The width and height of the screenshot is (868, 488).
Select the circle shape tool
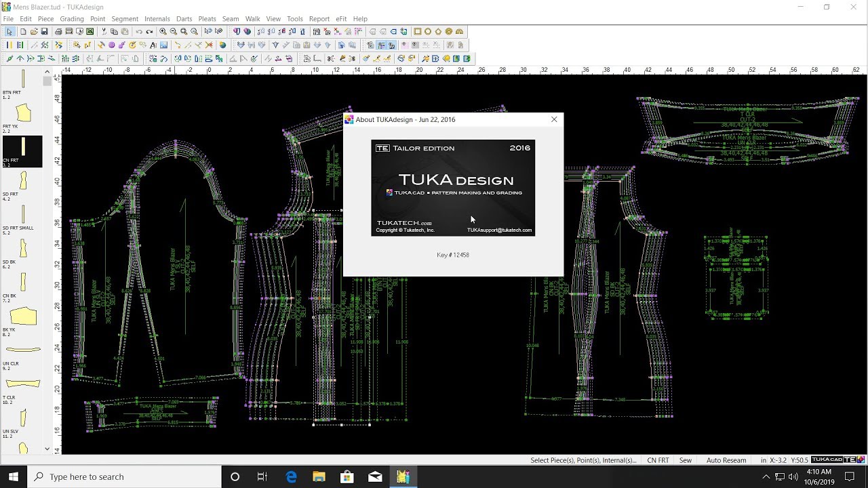click(x=428, y=31)
